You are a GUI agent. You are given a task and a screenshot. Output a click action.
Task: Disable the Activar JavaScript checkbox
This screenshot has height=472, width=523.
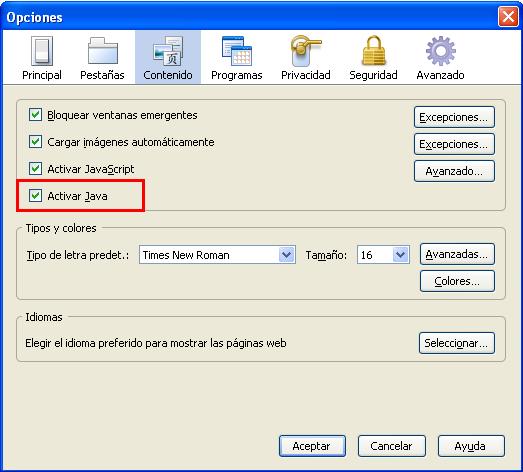pyautogui.click(x=35, y=169)
